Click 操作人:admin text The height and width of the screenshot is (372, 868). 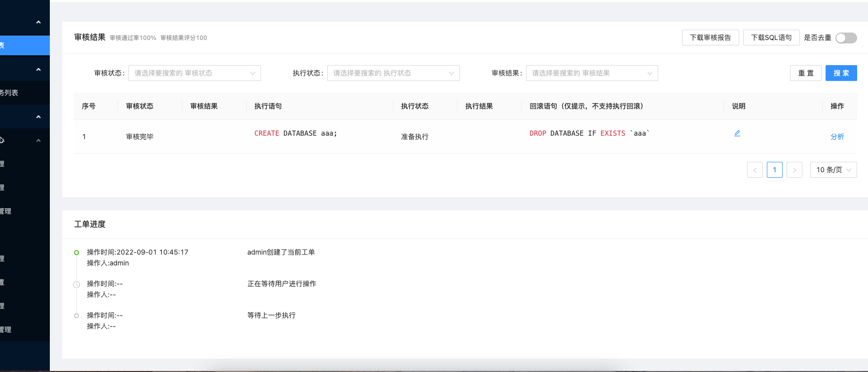point(108,263)
